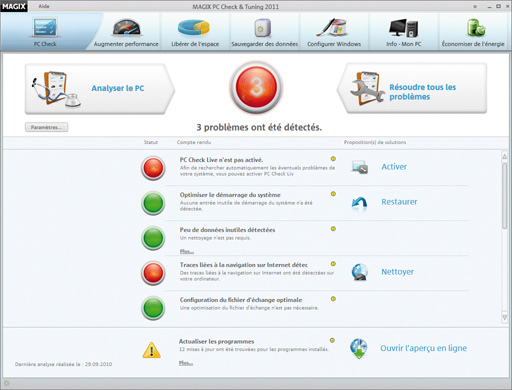Click the blue Restaurer arrow icon
Screen dimensions: 512x390
[x=359, y=203]
